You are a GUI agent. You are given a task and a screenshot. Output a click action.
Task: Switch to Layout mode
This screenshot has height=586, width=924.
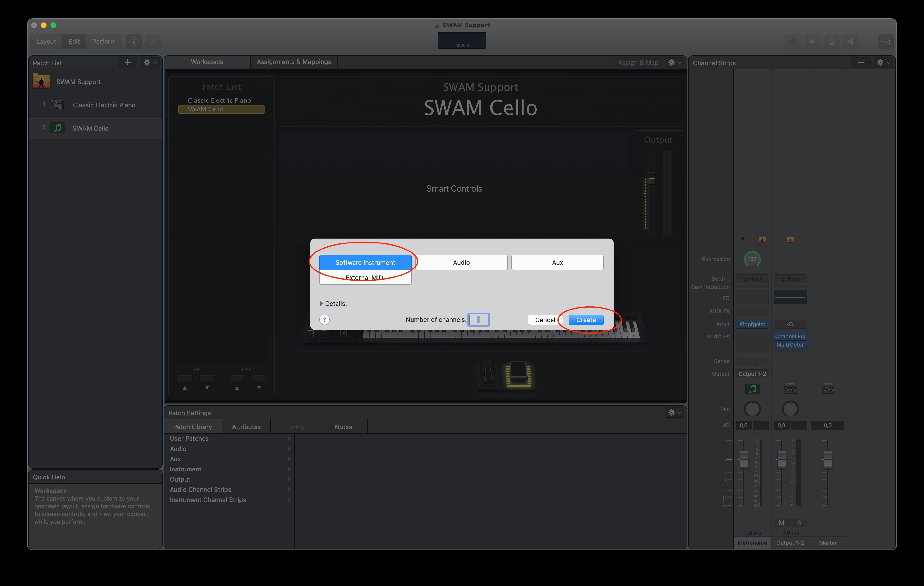(46, 42)
